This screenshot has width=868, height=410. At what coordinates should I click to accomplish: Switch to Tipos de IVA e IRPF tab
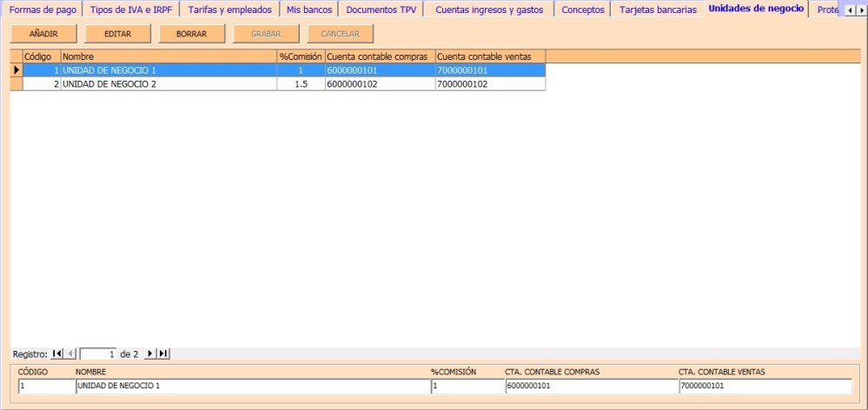coord(130,10)
